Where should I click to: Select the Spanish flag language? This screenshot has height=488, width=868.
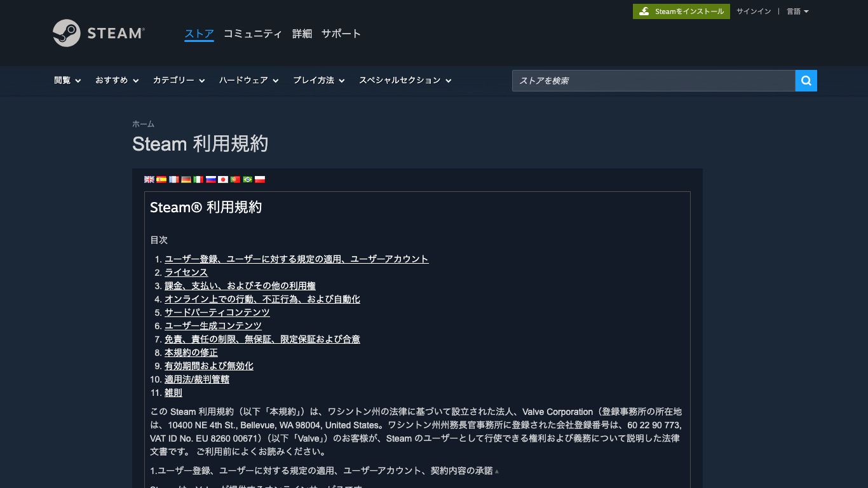161,179
